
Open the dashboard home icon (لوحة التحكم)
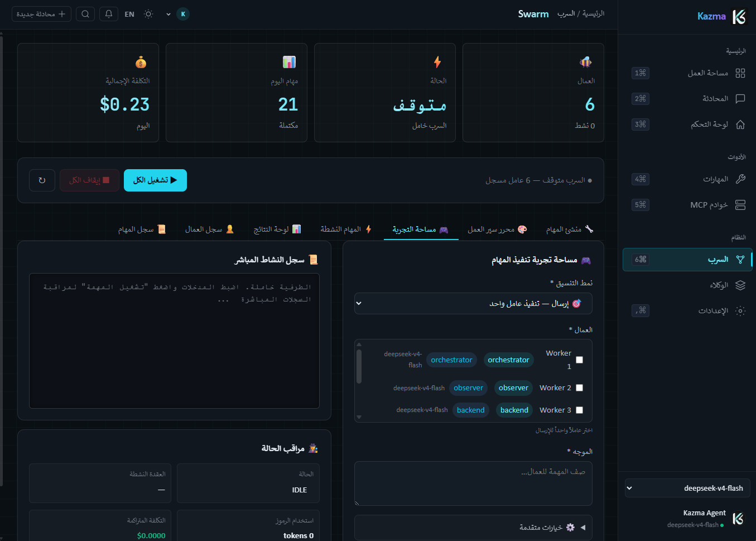click(x=740, y=125)
